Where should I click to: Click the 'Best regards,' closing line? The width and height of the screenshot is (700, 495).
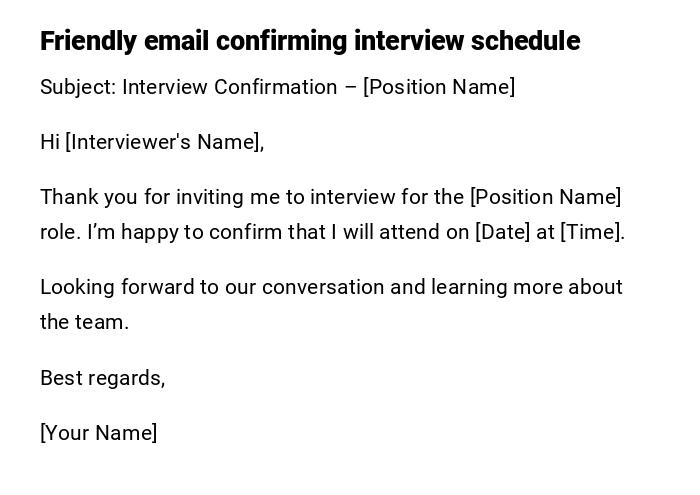[102, 378]
